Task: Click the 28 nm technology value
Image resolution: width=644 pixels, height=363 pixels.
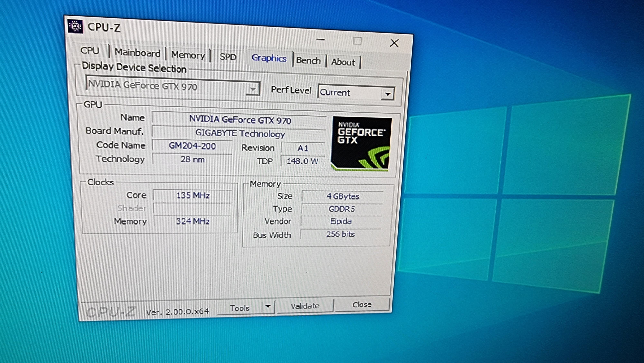Action: click(192, 159)
